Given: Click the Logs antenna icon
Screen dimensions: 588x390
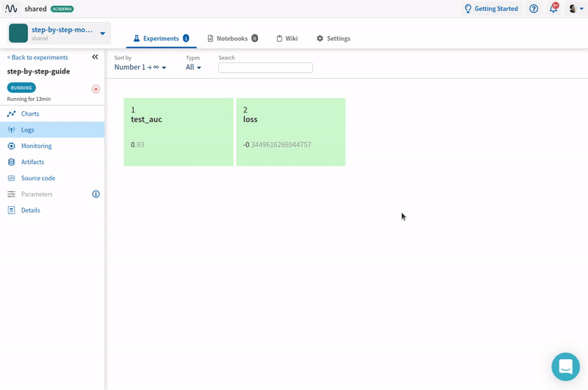Looking at the screenshot, I should (11, 130).
